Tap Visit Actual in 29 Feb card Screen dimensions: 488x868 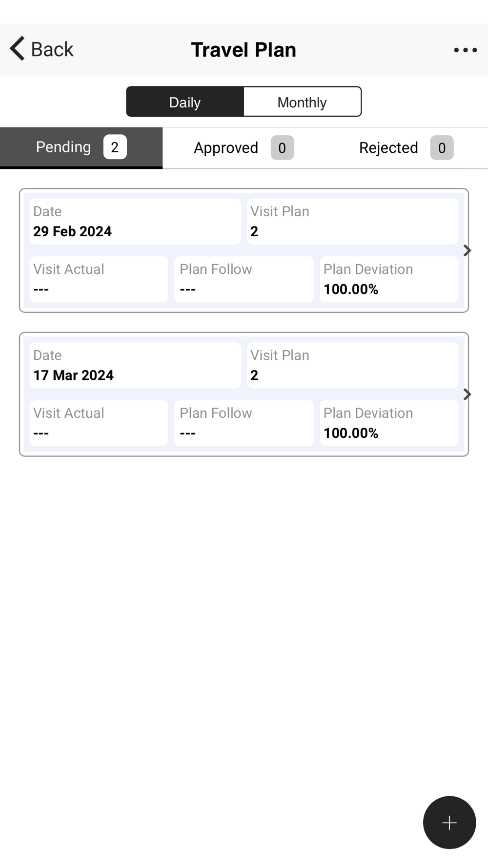99,279
